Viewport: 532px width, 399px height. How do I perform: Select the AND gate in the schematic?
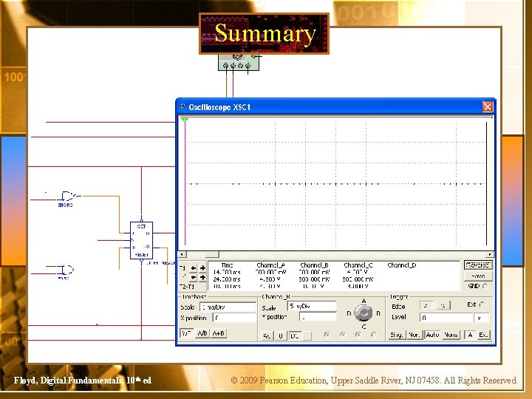pos(66,270)
